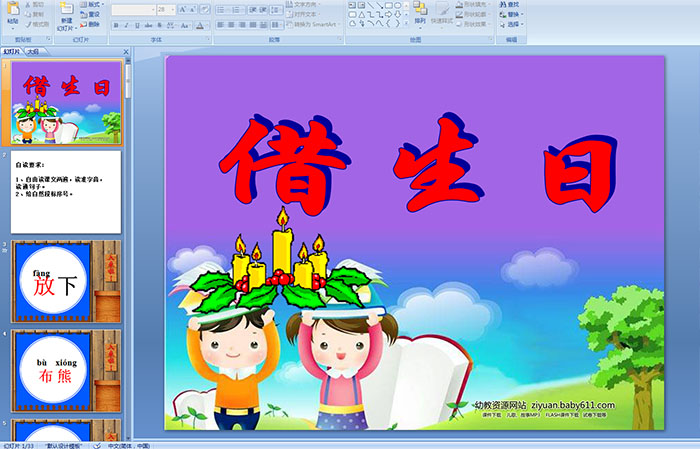Switch to the Slides (幻灯片) pane tab
The image size is (700, 449).
coord(12,51)
